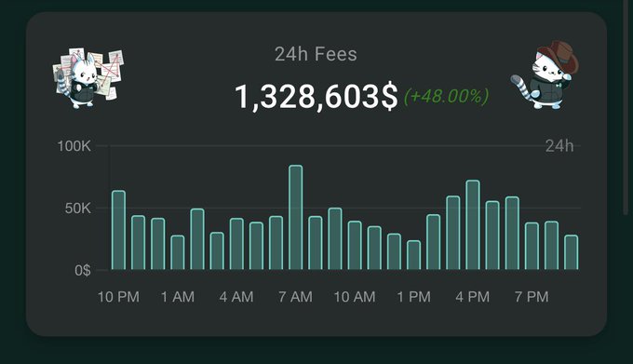Click the 1 AM x-axis label
The image size is (633, 364).
pyautogui.click(x=178, y=297)
